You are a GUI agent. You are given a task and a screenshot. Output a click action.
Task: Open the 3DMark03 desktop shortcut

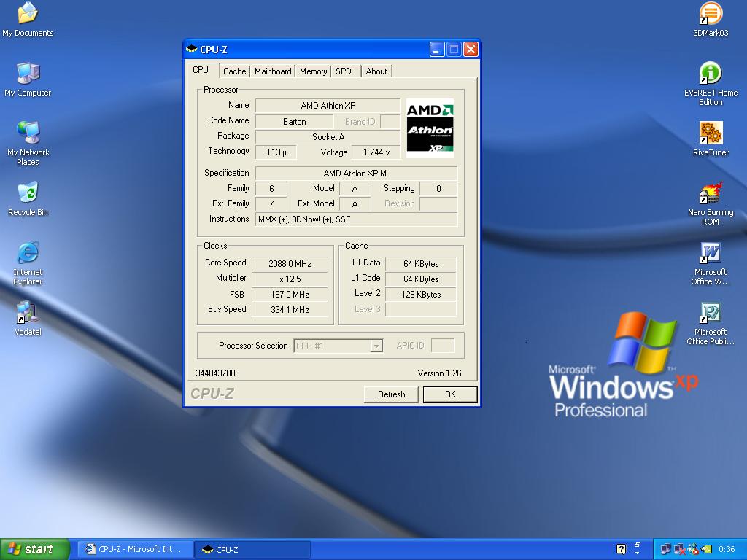(x=711, y=14)
